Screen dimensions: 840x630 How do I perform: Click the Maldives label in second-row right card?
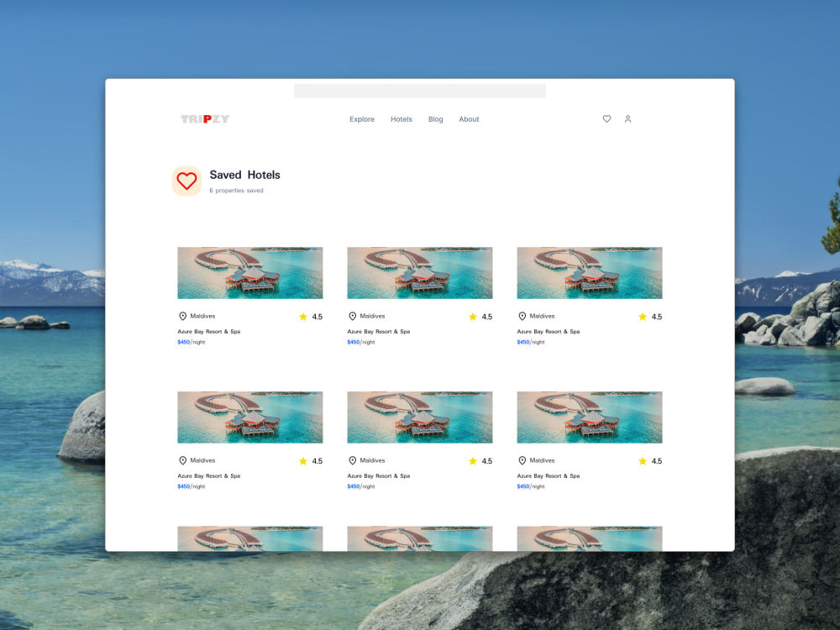[542, 460]
